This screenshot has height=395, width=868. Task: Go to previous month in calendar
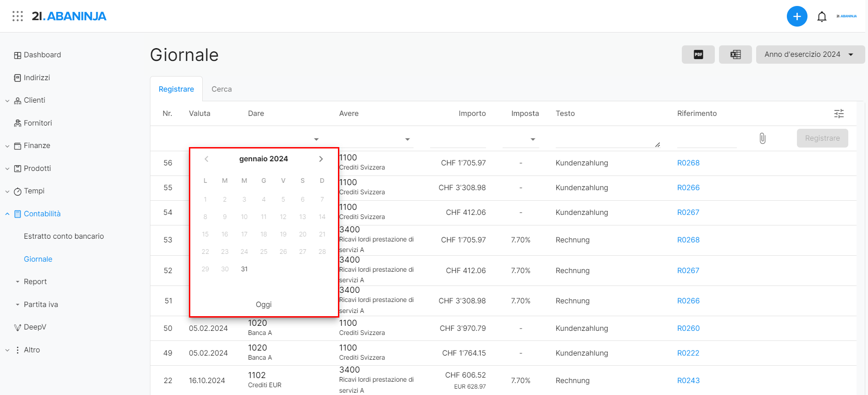206,159
